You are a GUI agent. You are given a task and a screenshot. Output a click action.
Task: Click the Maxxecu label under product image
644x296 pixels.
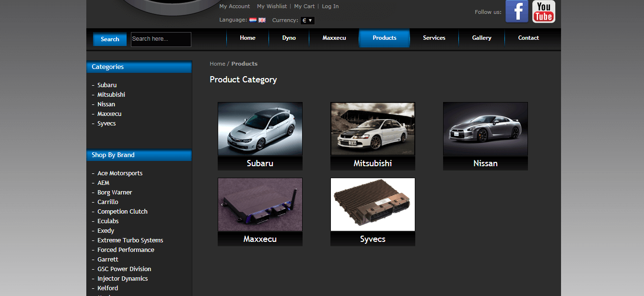[x=260, y=239]
